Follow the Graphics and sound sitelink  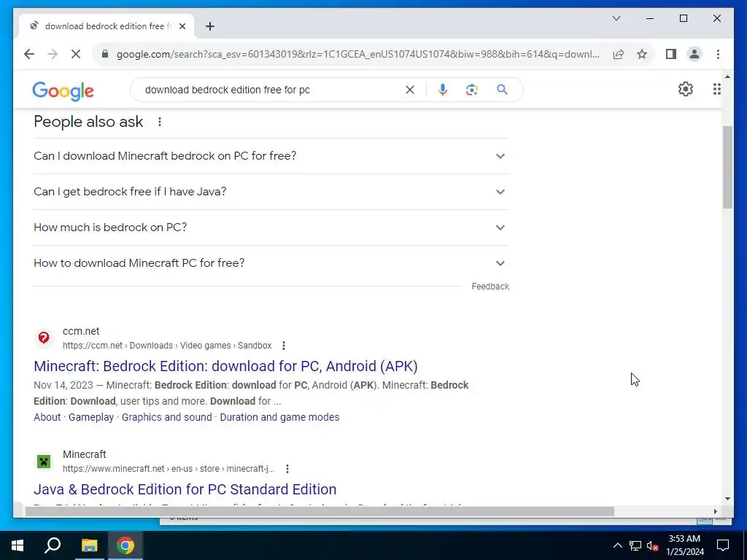[x=167, y=417]
